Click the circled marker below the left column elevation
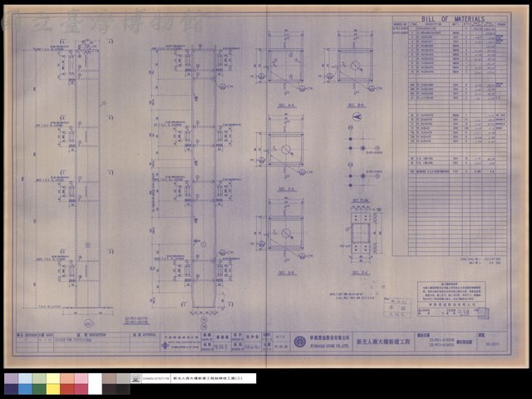Image resolution: width=532 pixels, height=399 pixels. pos(88,324)
